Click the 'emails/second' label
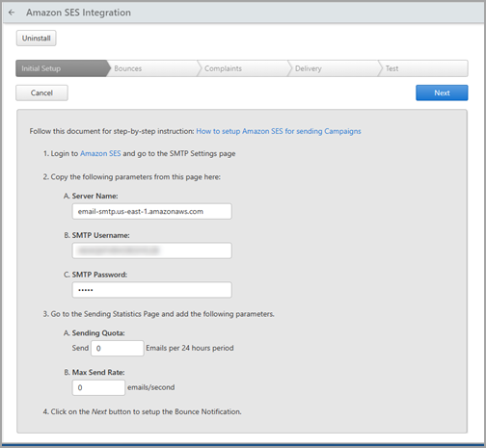Screen dimensions: 486x448 pyautogui.click(x=151, y=387)
